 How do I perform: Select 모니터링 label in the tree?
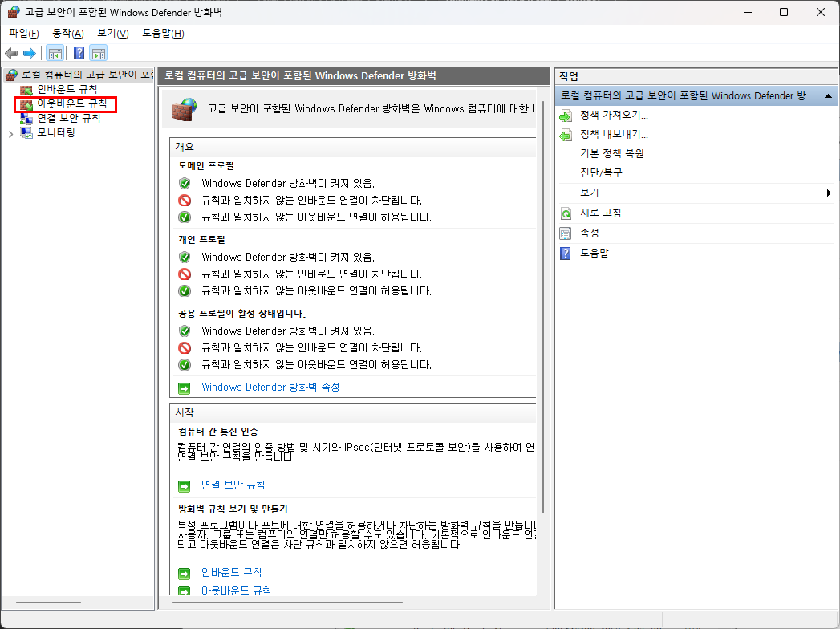[56, 132]
